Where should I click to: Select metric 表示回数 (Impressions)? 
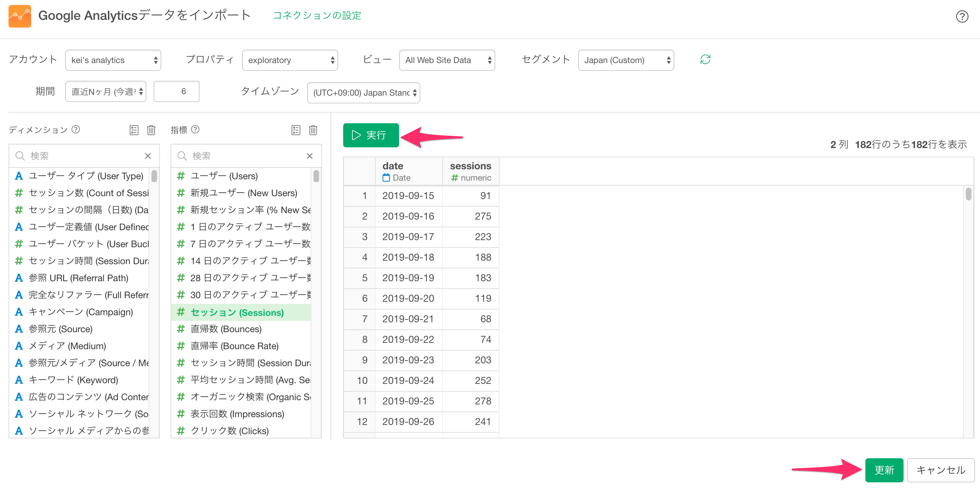tap(242, 414)
